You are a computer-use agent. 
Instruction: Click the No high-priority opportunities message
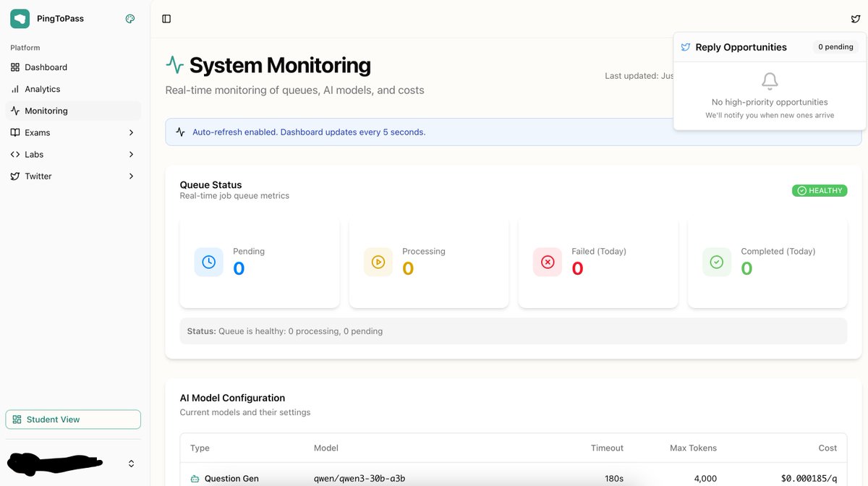coord(770,103)
